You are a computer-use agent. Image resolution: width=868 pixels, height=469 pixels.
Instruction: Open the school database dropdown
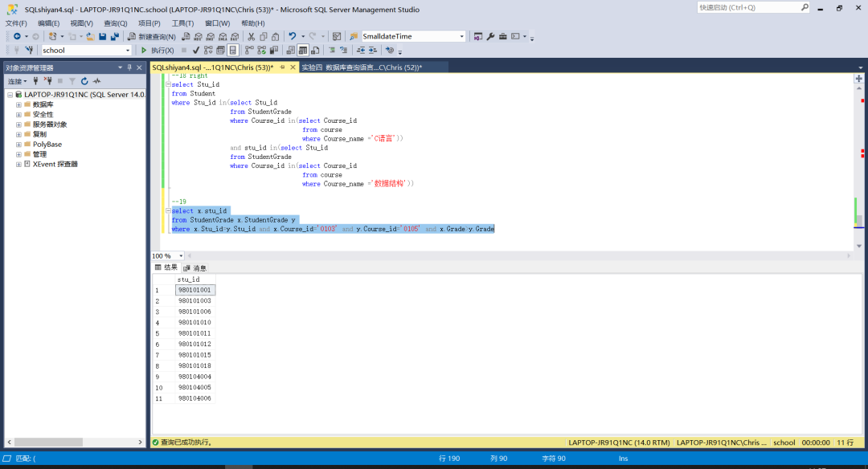coord(127,51)
